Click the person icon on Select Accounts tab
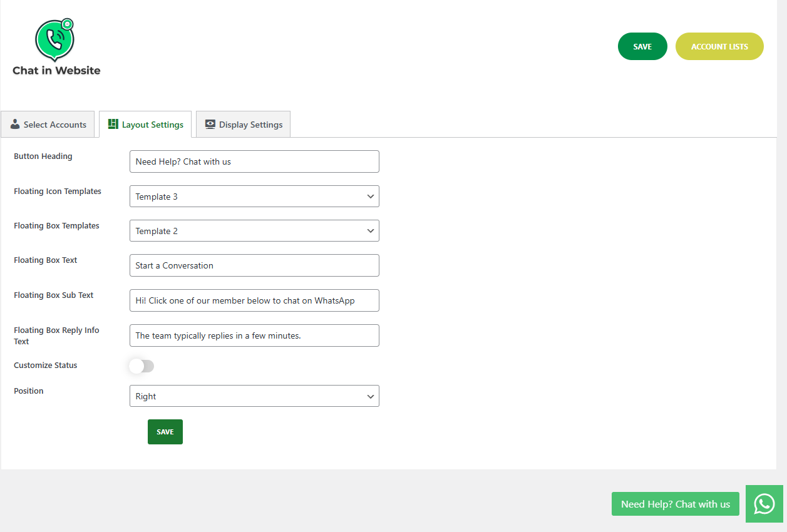The height and width of the screenshot is (532, 787). point(15,124)
